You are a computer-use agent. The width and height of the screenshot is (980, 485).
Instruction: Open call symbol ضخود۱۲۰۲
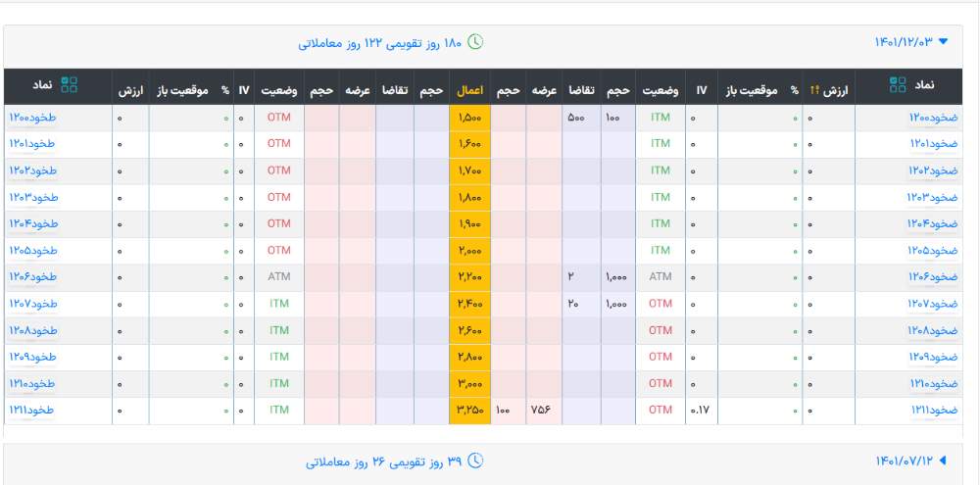coord(933,170)
